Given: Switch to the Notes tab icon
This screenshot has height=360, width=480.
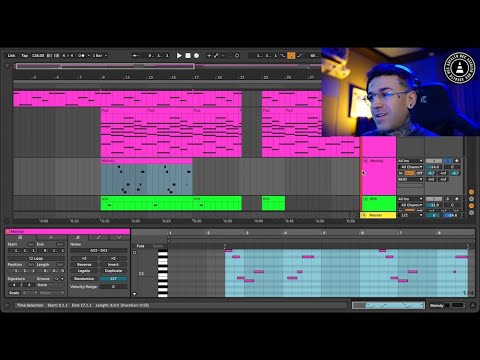Looking at the screenshot, I should [x=78, y=237].
